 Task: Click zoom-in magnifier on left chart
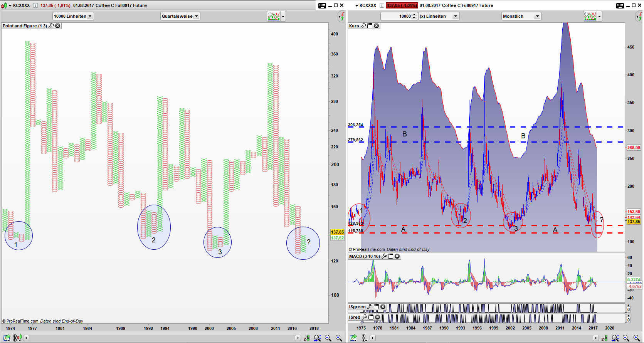tap(339, 338)
